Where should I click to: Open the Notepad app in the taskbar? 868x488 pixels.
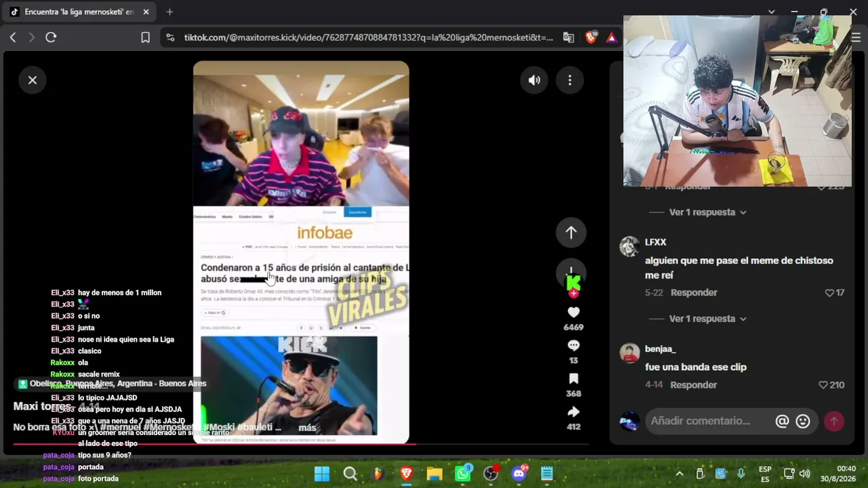tap(547, 474)
